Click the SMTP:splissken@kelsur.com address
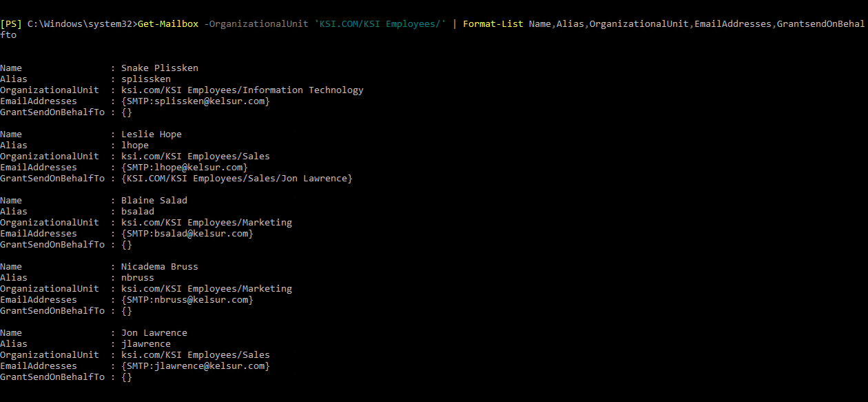Screen dimensions: 868x402 click(196, 101)
